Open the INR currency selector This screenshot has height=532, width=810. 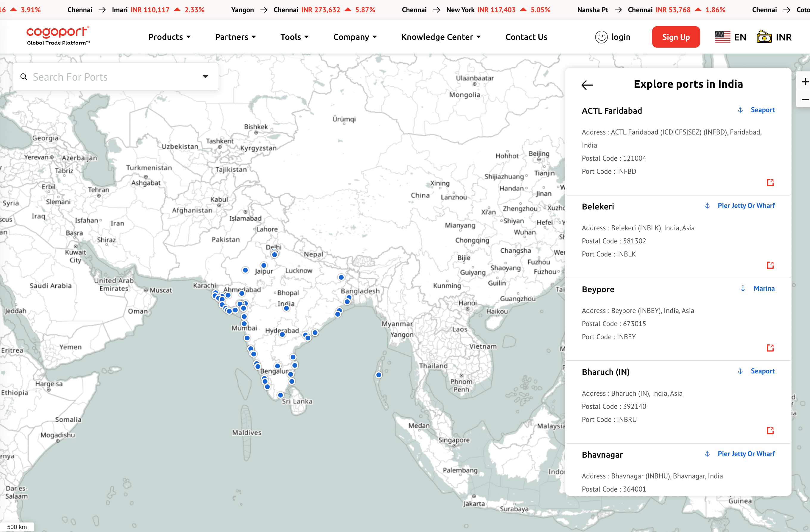[x=774, y=37]
